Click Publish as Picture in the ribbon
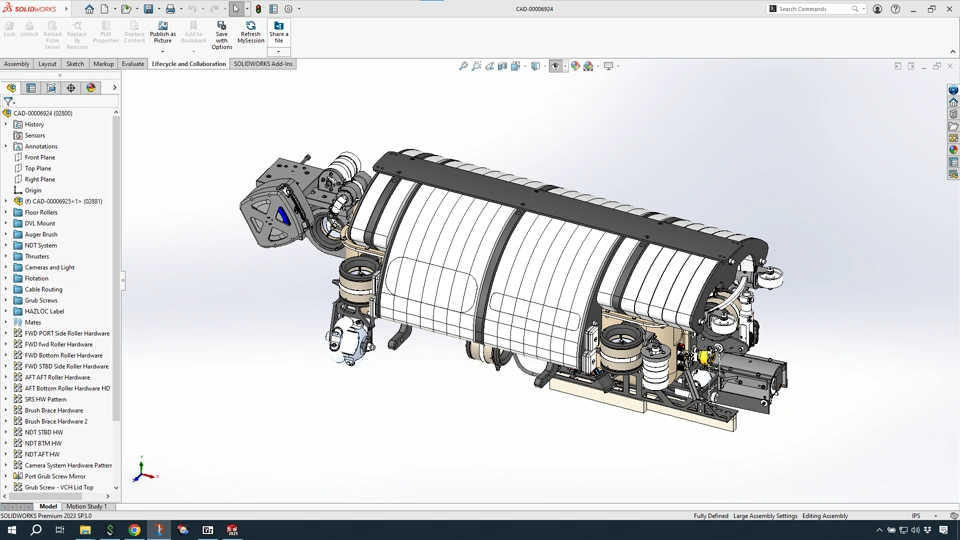 coord(163,31)
